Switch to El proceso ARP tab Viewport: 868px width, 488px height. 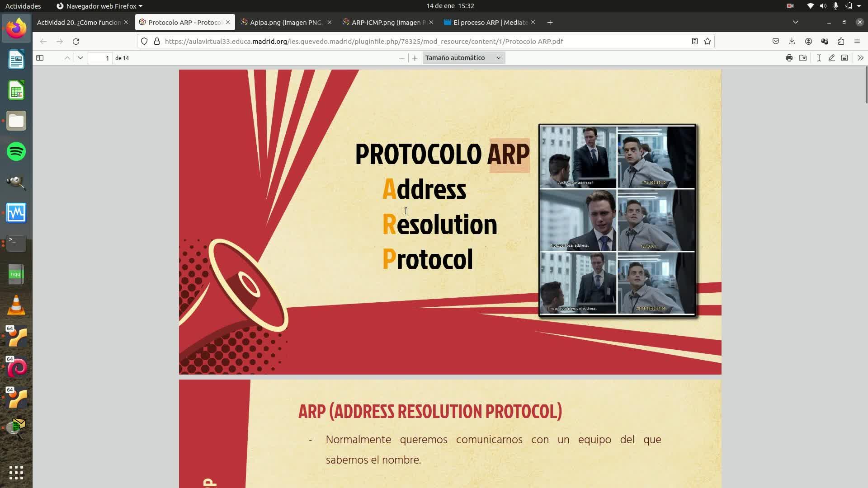(x=490, y=22)
